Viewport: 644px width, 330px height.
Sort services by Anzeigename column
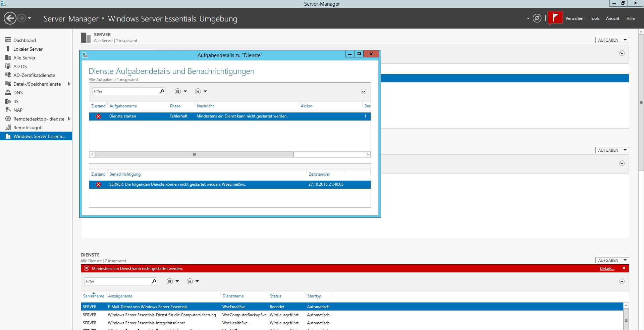(120, 296)
